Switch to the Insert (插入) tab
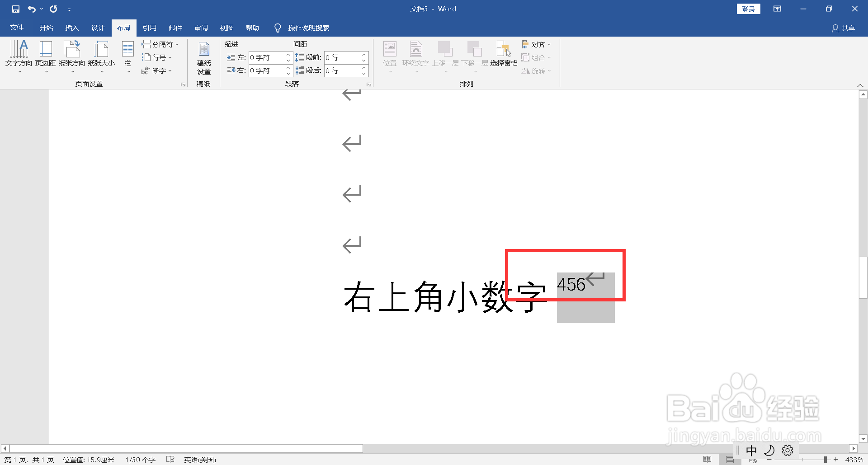Screen dimensions: 868x465 pos(72,28)
